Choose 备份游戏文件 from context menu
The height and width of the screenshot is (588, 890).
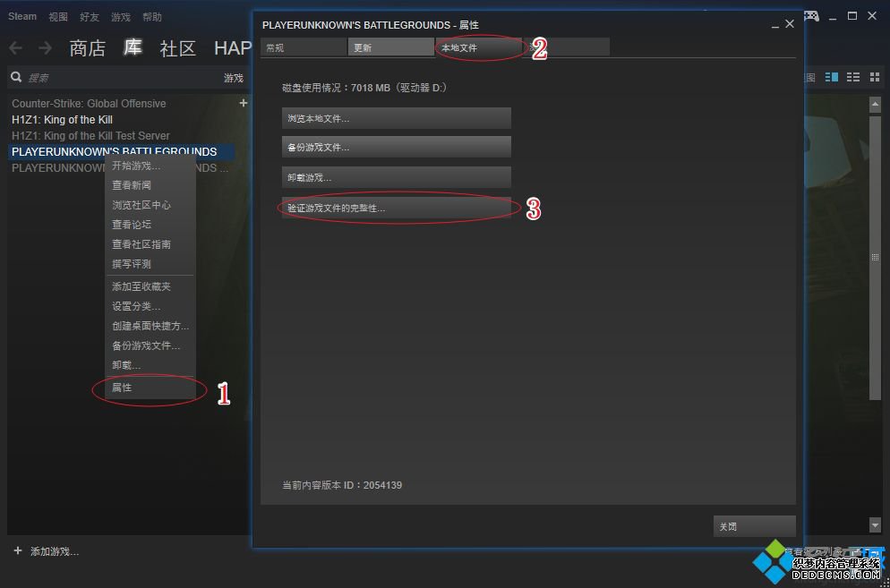pyautogui.click(x=150, y=345)
